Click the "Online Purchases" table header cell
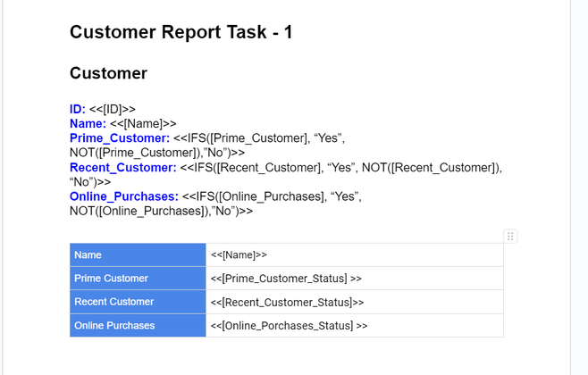This screenshot has width=588, height=375. (138, 325)
